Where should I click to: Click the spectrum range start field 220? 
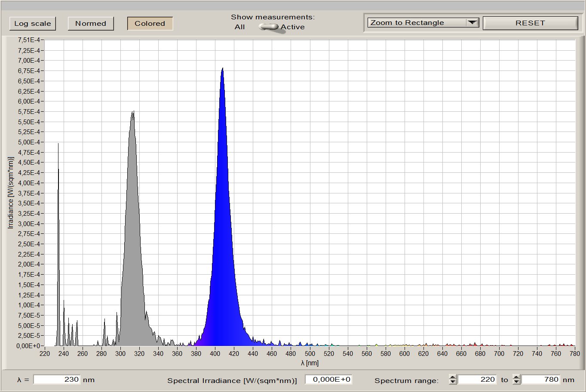tap(477, 380)
